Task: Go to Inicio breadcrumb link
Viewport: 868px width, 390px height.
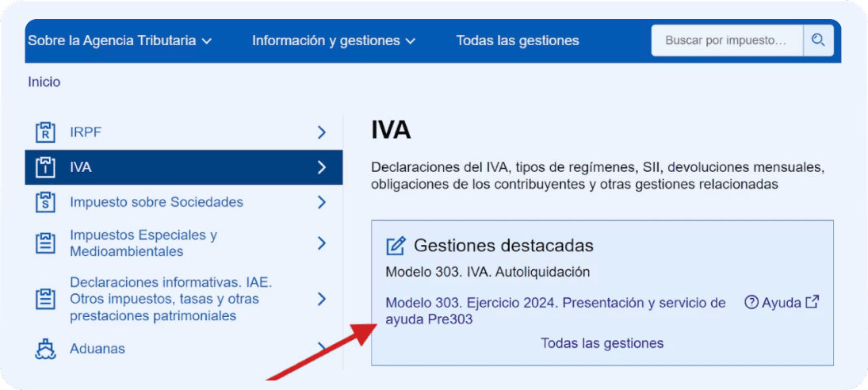Action: coord(44,82)
